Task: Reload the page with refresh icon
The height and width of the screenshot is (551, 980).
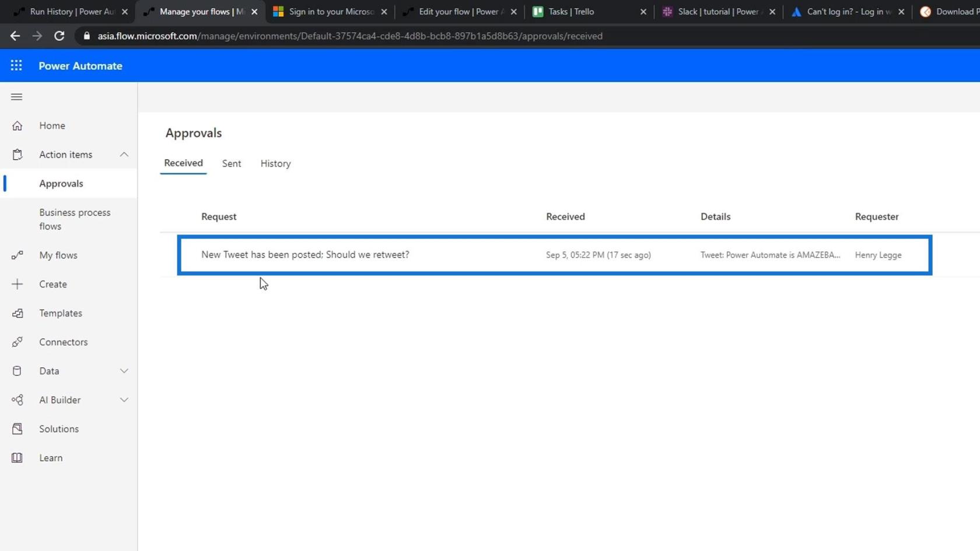Action: (59, 36)
